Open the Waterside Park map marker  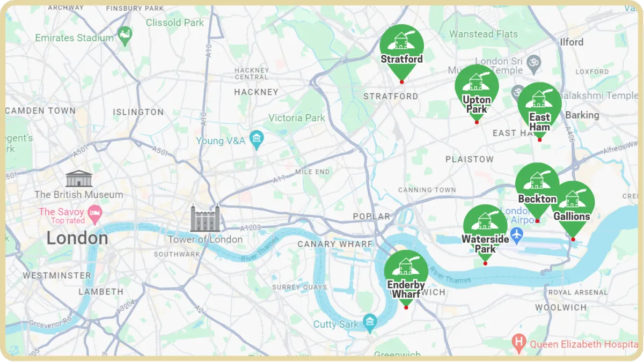(485, 233)
